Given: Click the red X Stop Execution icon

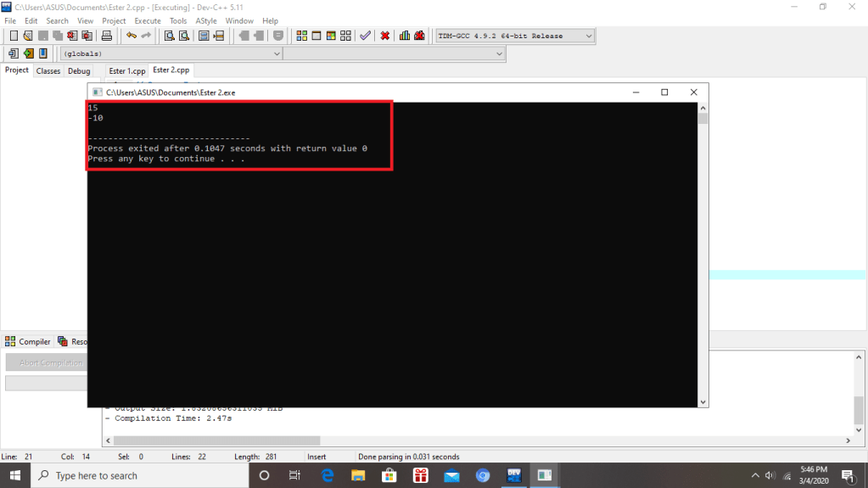Looking at the screenshot, I should point(385,36).
